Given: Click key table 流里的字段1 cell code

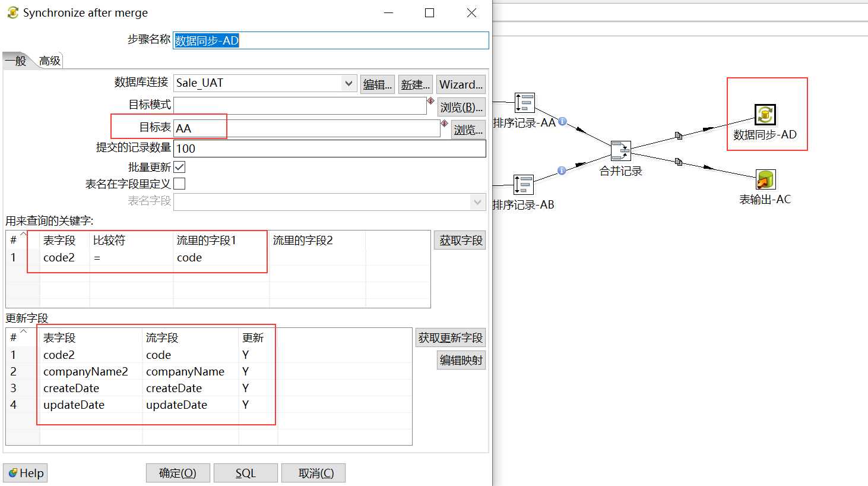Looking at the screenshot, I should point(221,257).
